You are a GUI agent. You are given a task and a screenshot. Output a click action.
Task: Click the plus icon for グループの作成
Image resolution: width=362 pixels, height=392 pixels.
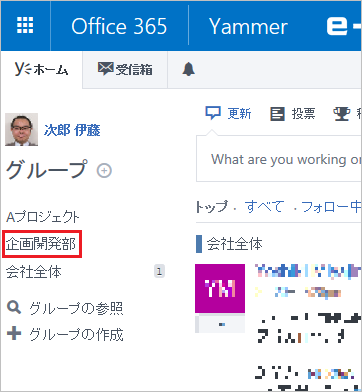point(14,334)
